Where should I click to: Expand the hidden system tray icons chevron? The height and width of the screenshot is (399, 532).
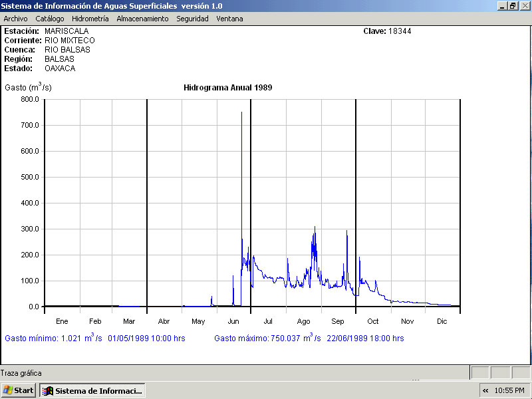[485, 390]
